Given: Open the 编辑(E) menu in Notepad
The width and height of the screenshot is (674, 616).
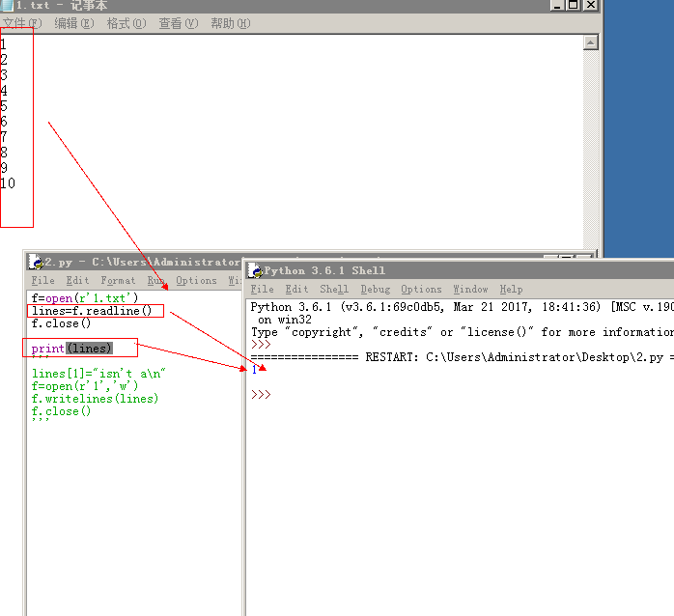Looking at the screenshot, I should 74,23.
